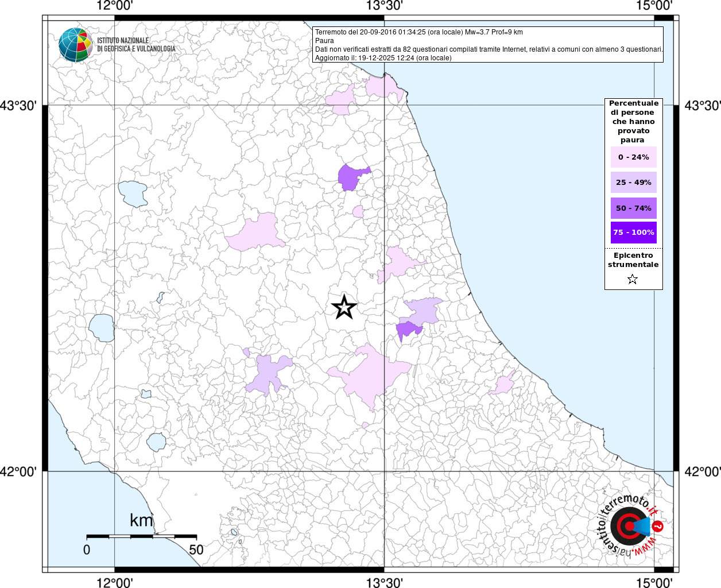Select the 0 - 24% legend swatch
This screenshot has height=588, width=721.
(634, 157)
